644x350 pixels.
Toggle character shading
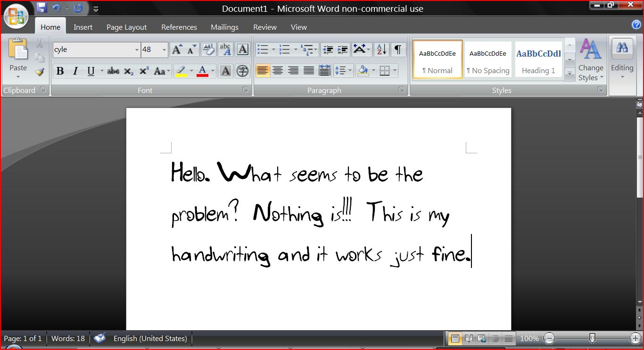pos(226,71)
